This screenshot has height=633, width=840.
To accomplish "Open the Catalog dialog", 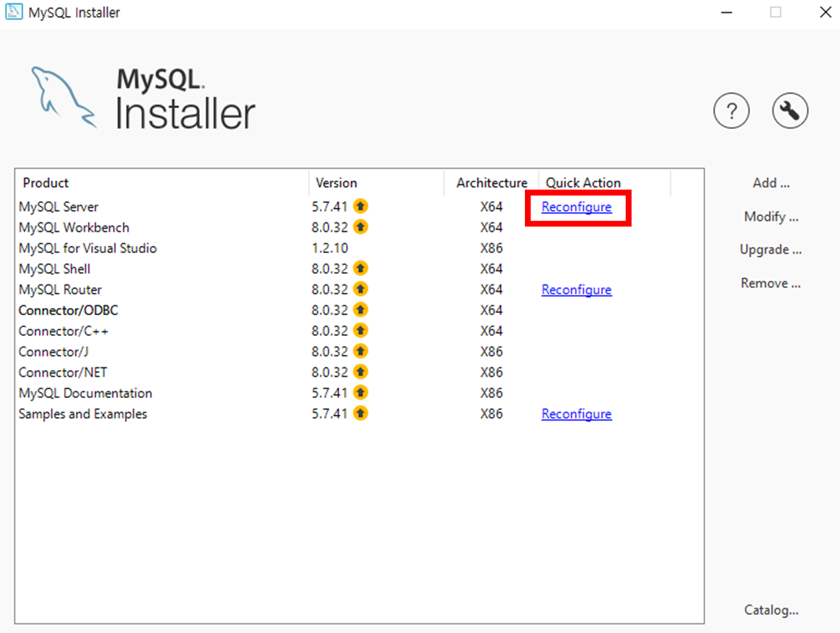I will click(771, 609).
